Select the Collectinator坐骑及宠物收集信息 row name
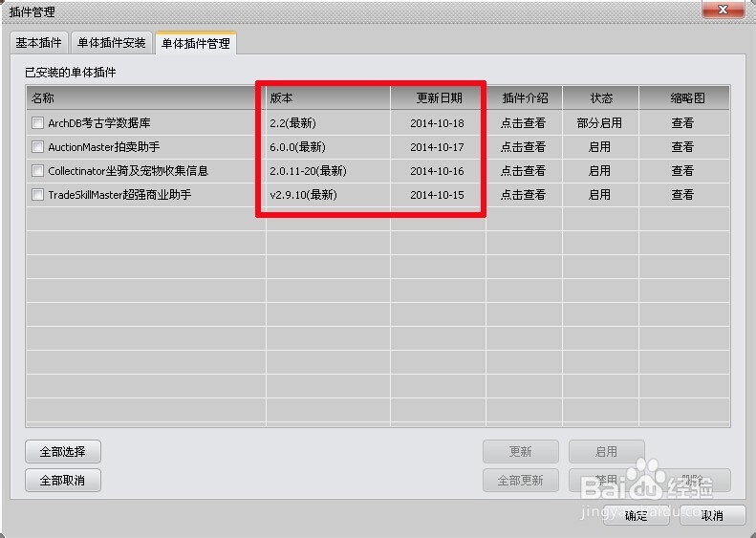756x538 pixels. [128, 171]
